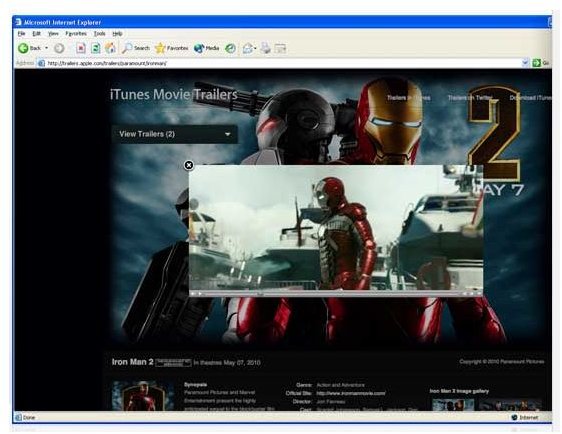This screenshot has width=562, height=434.
Task: Click the volume icon on the video player
Action: pos(193,294)
